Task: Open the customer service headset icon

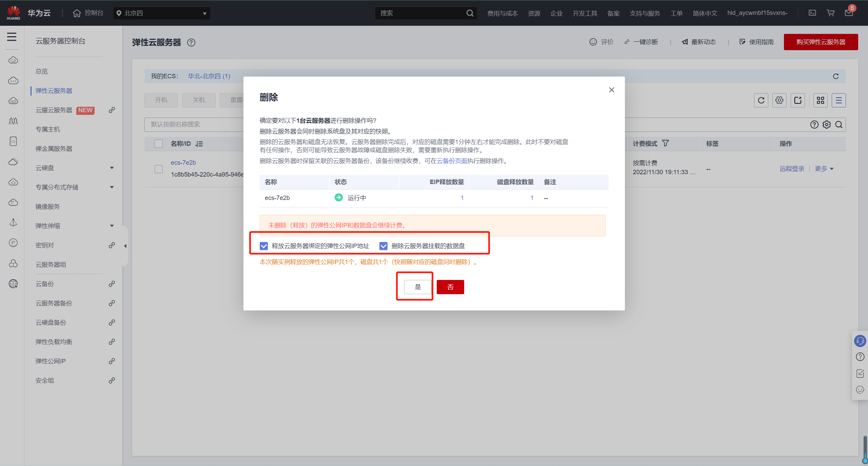Action: click(x=860, y=341)
